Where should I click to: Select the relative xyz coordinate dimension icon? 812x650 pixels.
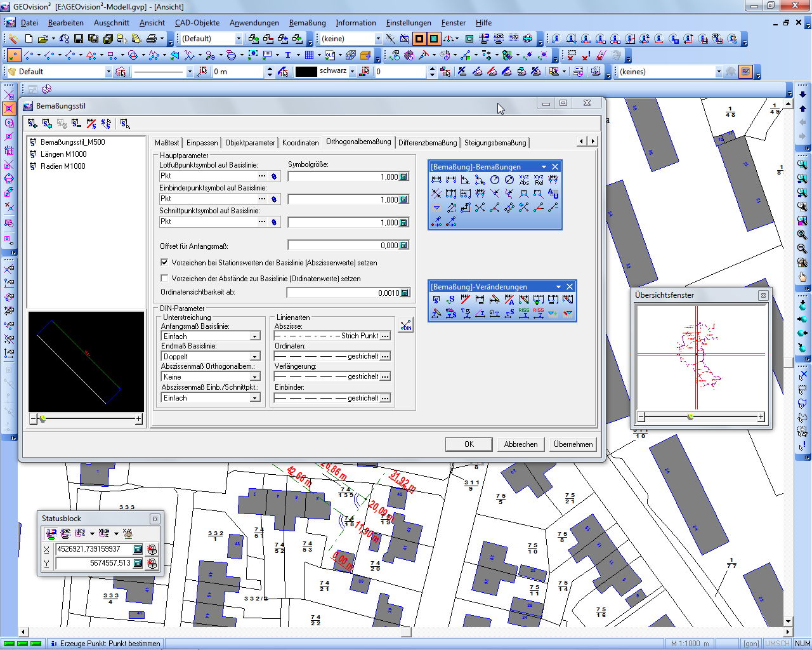[x=539, y=180]
